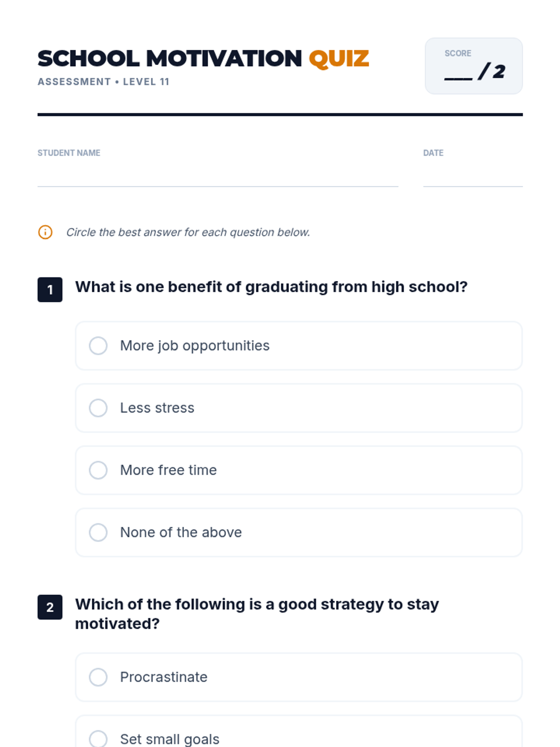Select the 'More job opportunities' radio button

click(98, 346)
